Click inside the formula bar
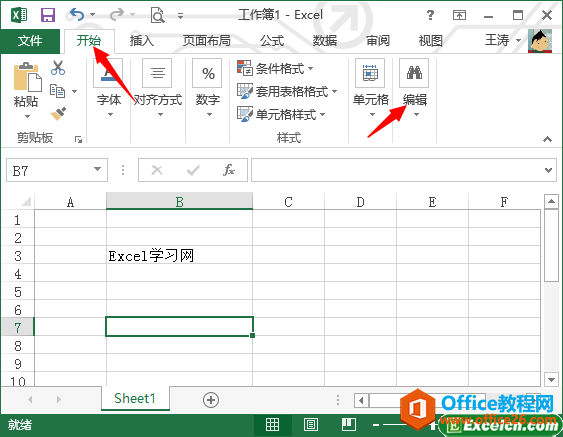563x437 pixels. click(397, 170)
